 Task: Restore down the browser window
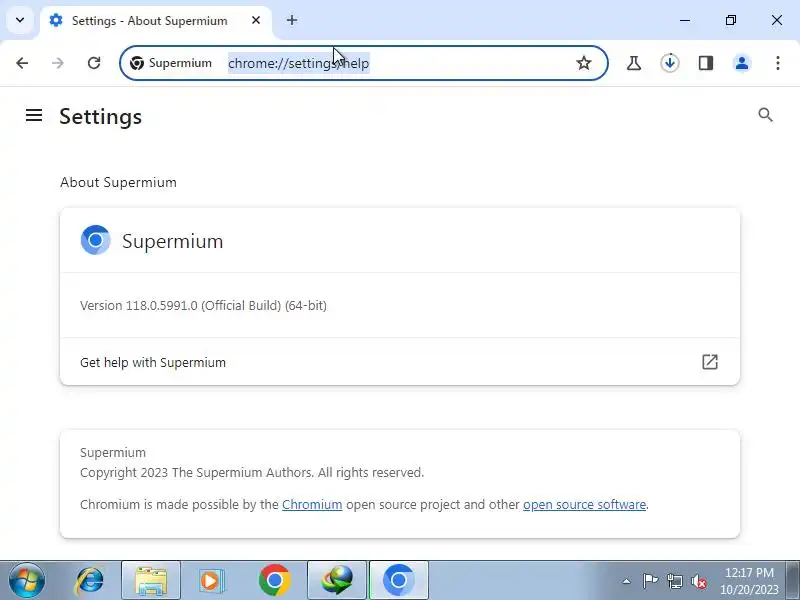[x=731, y=20]
